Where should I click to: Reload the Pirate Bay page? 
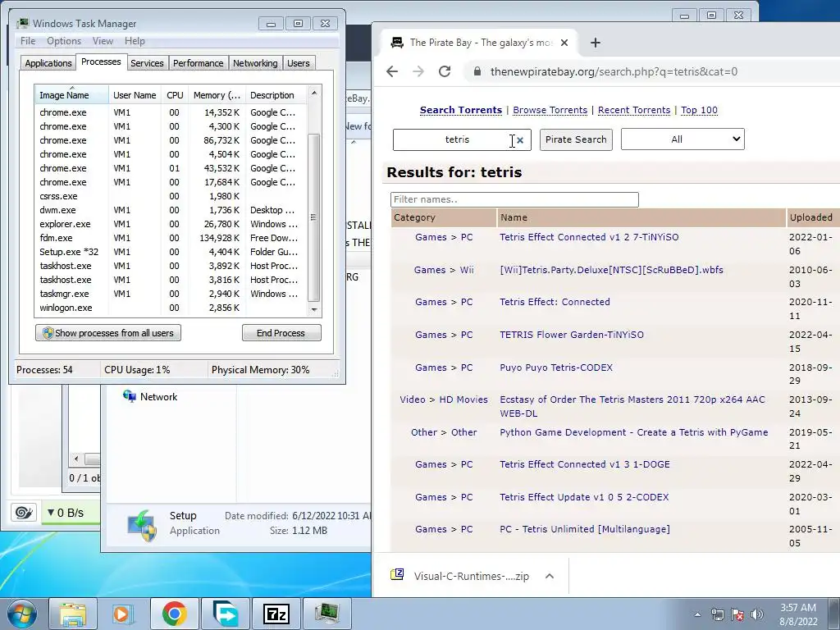[445, 71]
